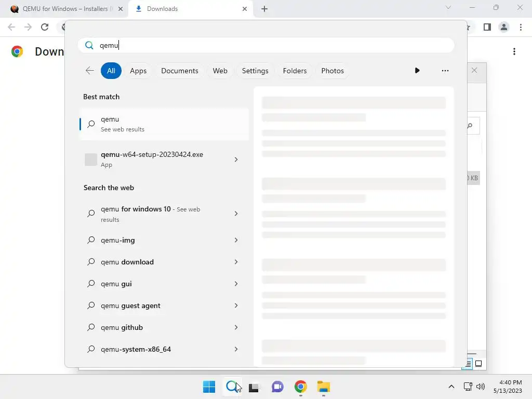Show more filters with the play arrow

[x=417, y=71]
